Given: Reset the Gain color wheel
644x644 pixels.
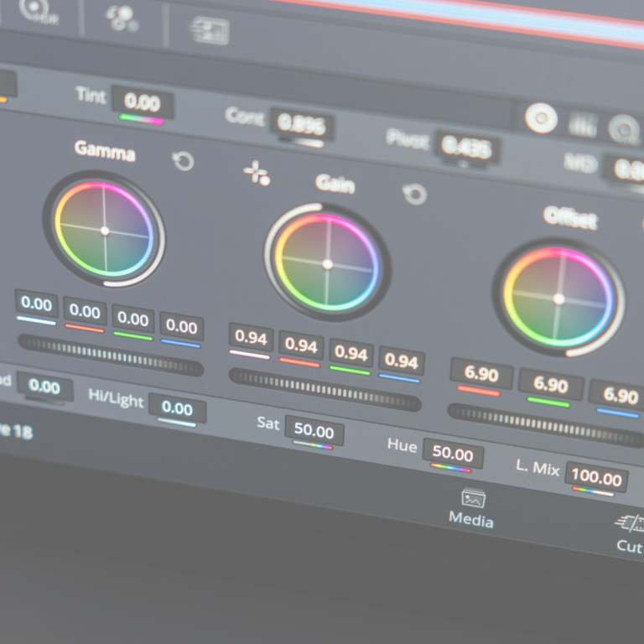Looking at the screenshot, I should [x=414, y=195].
